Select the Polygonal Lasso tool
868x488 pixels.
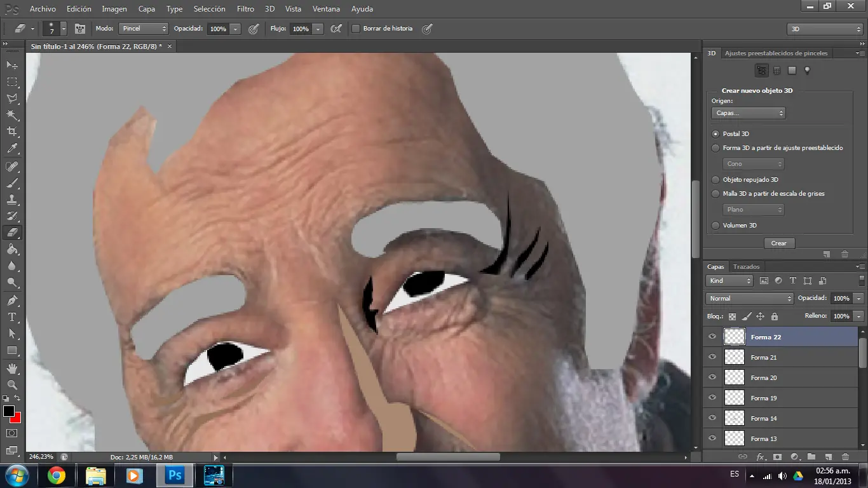12,98
